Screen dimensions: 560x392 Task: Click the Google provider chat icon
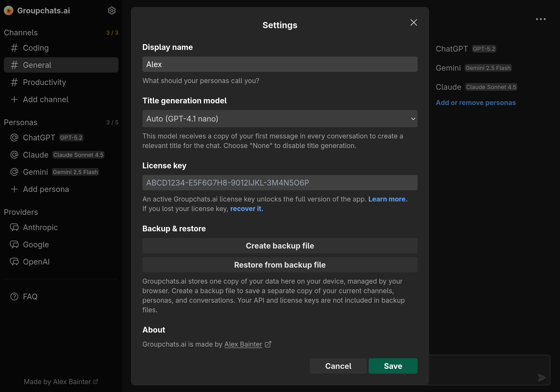pos(14,244)
